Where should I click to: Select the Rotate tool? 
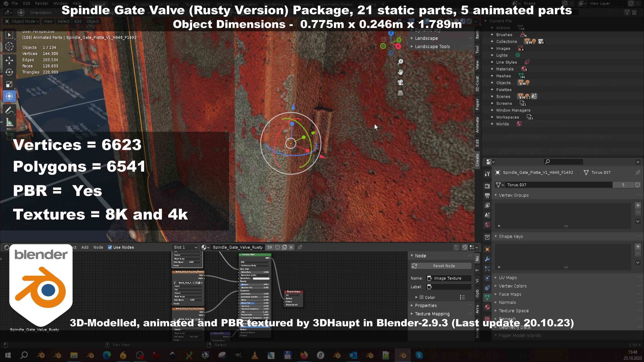pos(9,72)
